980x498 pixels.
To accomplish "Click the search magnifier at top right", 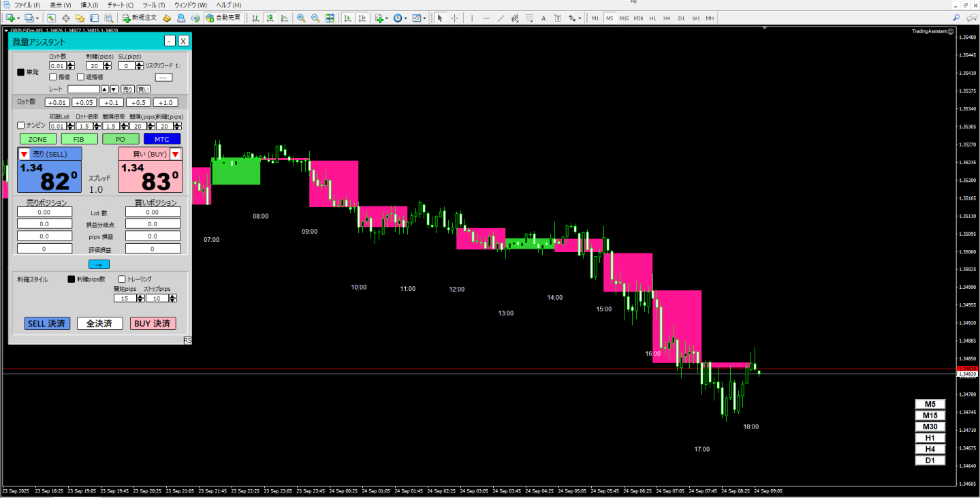I will pyautogui.click(x=957, y=18).
